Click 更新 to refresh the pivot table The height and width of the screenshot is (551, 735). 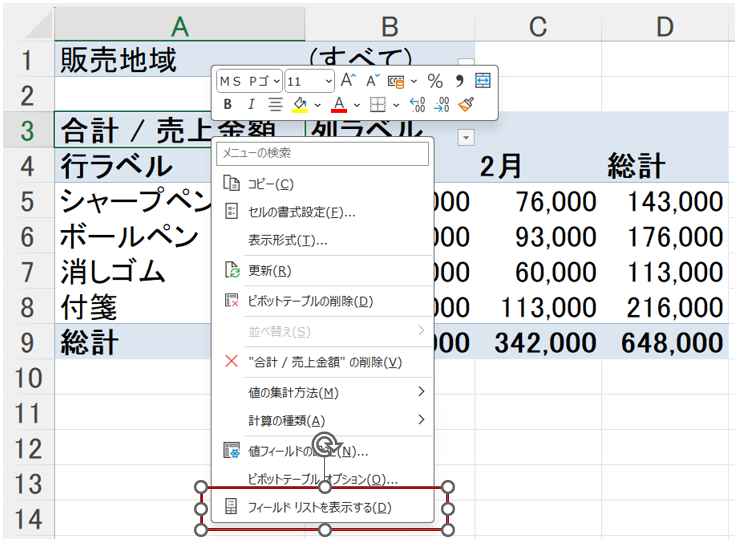tap(269, 271)
